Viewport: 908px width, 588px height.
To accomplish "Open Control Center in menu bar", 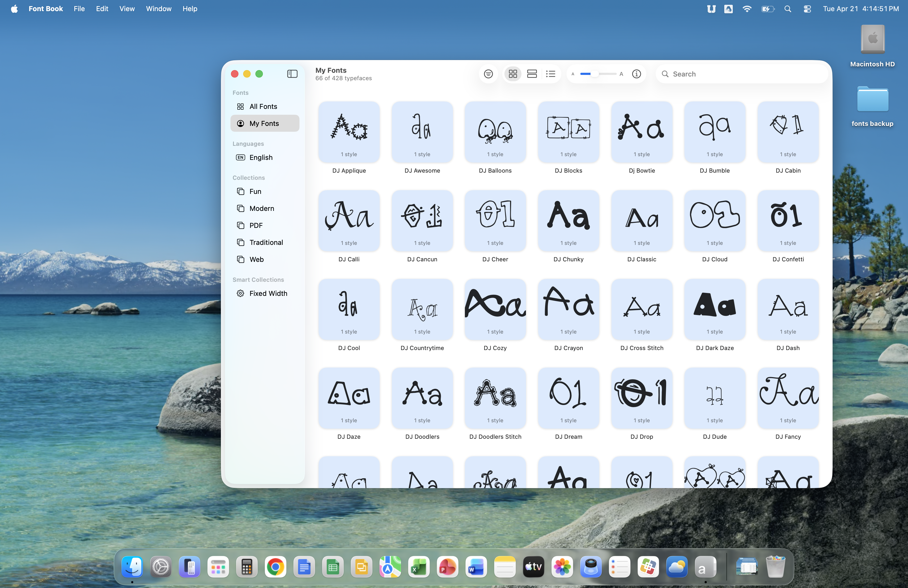I will pyautogui.click(x=807, y=8).
